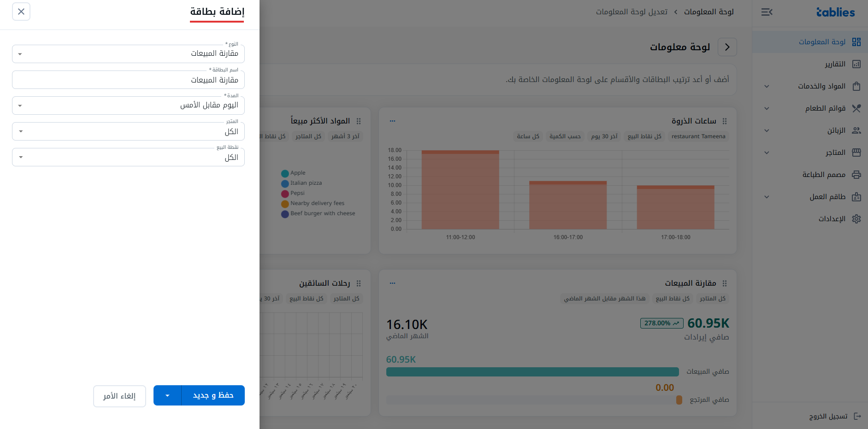Open options menu of ساعات الذروة card
The width and height of the screenshot is (868, 429).
click(392, 121)
